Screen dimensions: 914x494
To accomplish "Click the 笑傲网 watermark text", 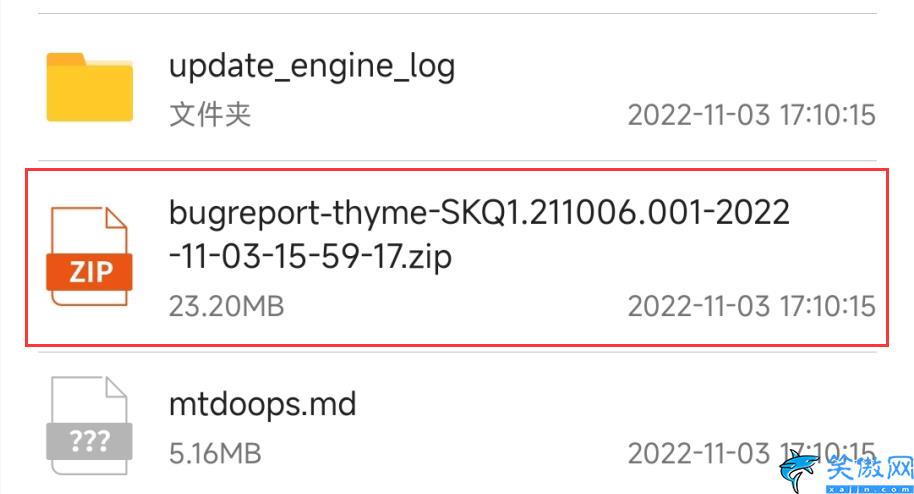I will pyautogui.click(x=869, y=467).
